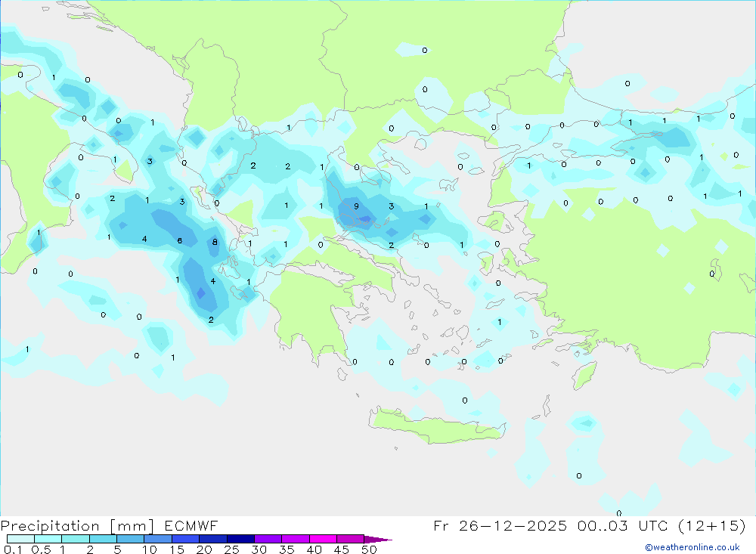756x554 pixels.
Task: Click the lightest 0.1–0.5 mm legend swatch
Action: coord(20,539)
